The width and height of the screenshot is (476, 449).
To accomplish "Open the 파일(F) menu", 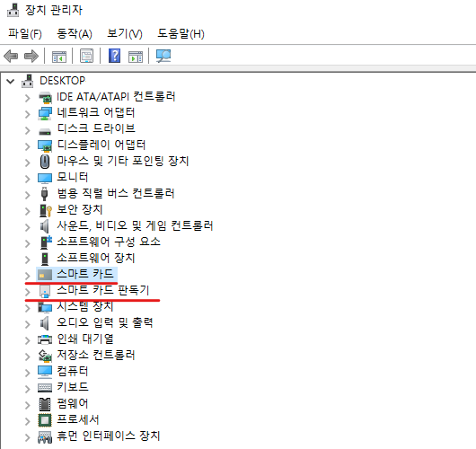I will point(25,33).
